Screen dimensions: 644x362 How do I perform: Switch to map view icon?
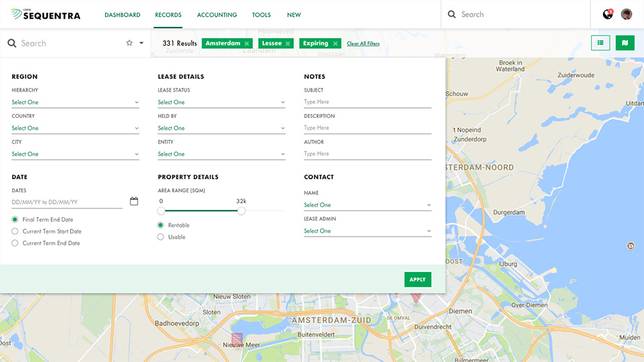[625, 43]
